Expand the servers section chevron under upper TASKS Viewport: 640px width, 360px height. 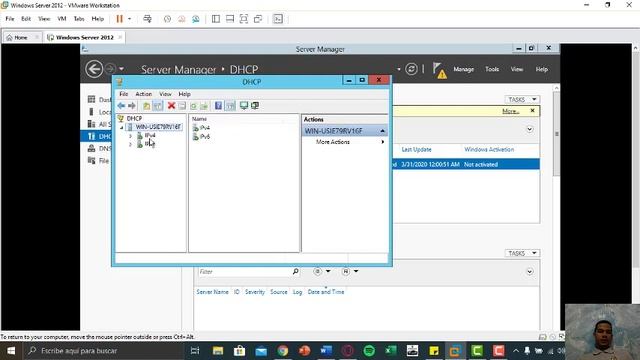click(x=529, y=129)
